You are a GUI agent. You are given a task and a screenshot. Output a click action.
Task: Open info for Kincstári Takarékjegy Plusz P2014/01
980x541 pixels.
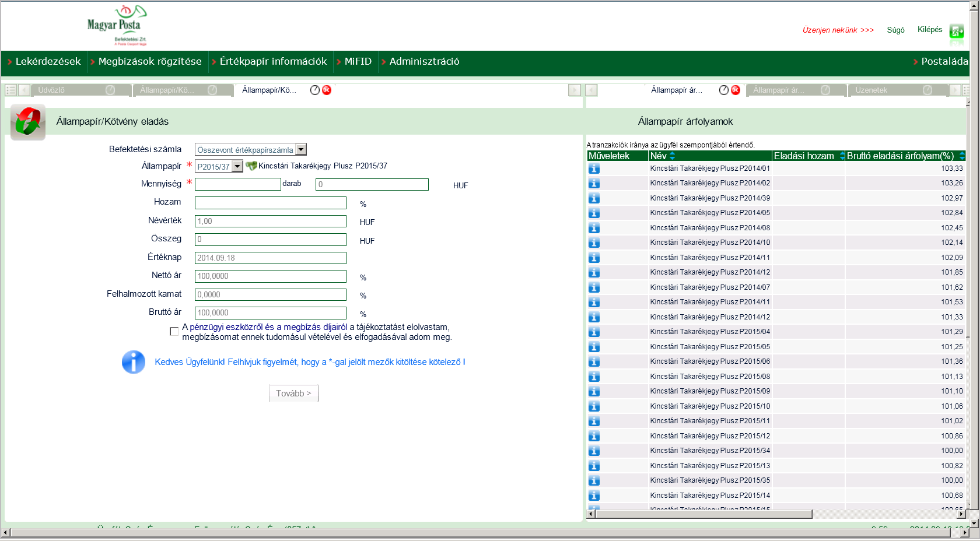tap(594, 168)
